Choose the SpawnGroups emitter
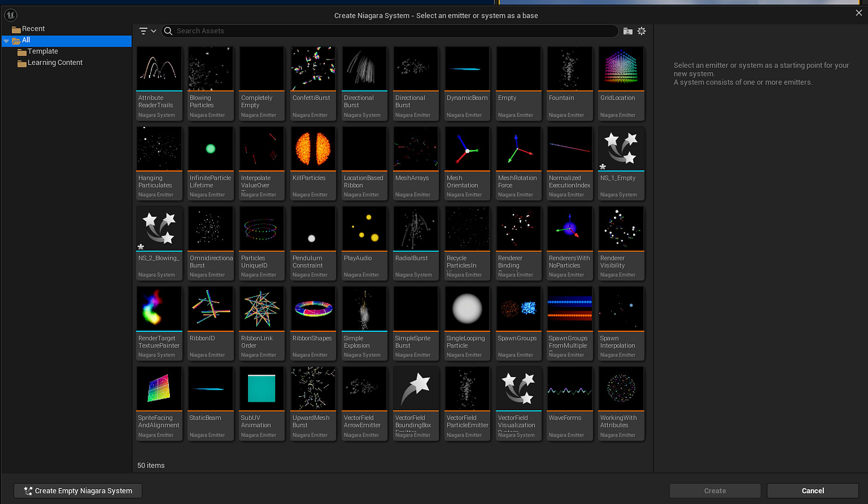Viewport: 868px width, 504px height. coord(519,323)
